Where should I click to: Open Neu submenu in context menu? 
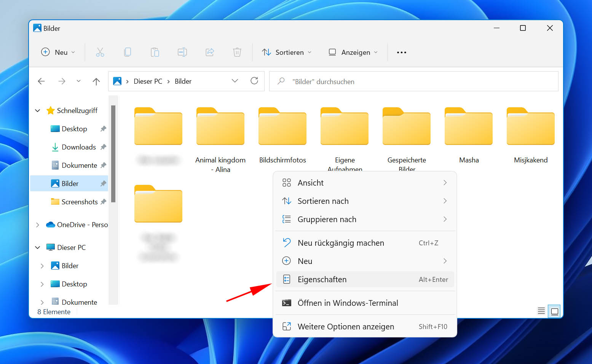tap(365, 261)
